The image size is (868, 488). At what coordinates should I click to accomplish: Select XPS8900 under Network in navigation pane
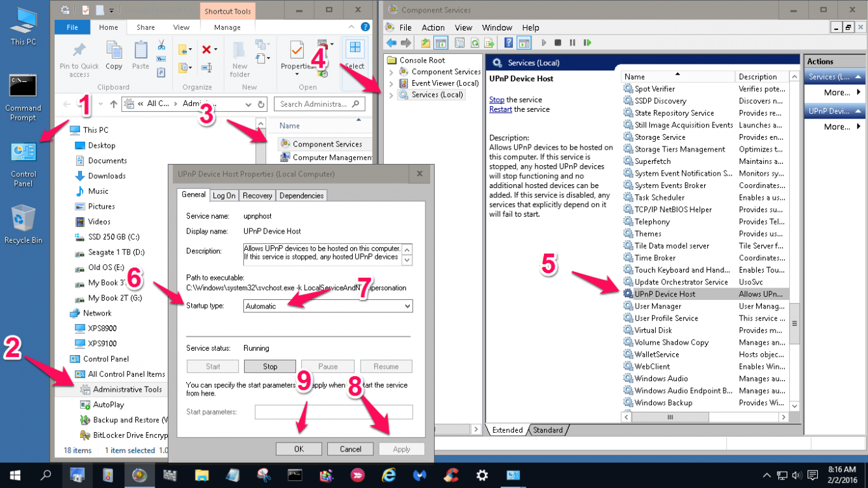(102, 328)
